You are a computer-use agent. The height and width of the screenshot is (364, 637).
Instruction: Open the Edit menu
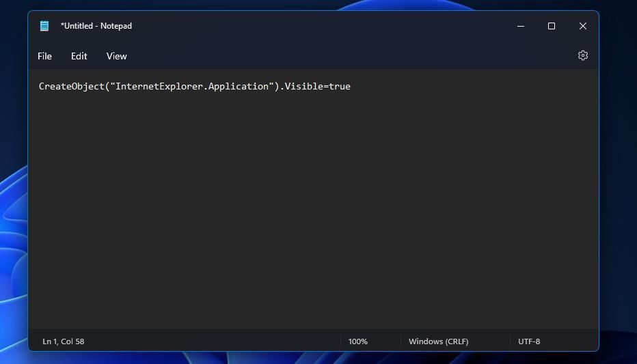pyautogui.click(x=79, y=56)
